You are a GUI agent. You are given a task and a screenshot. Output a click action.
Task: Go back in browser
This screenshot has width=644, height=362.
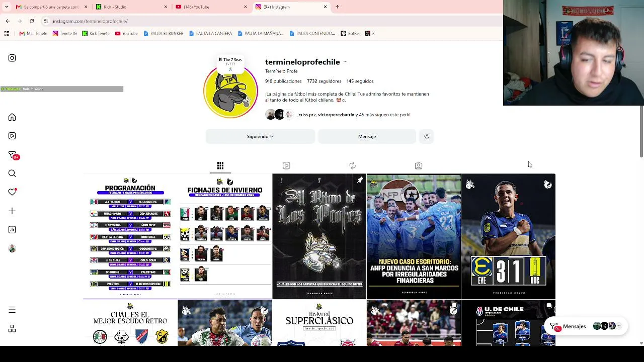point(8,21)
